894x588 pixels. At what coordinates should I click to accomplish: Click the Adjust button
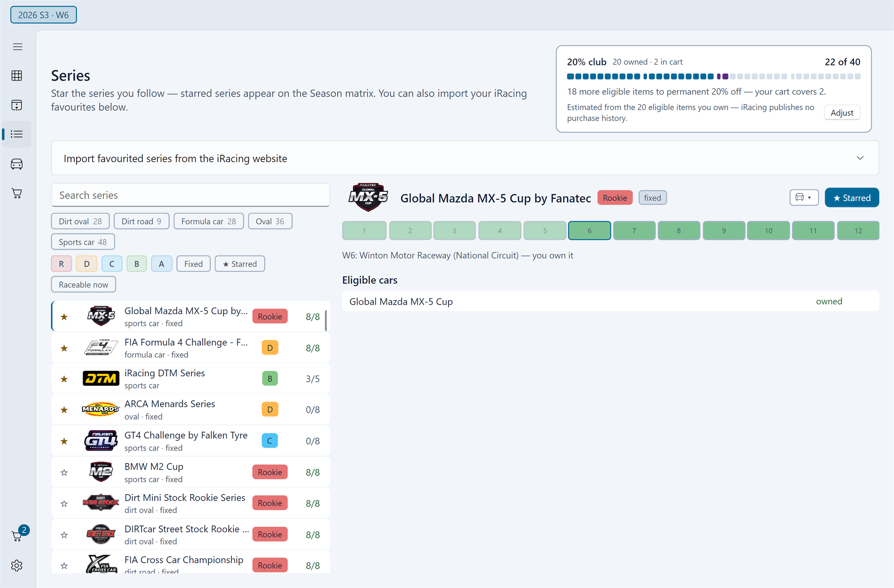[841, 113]
